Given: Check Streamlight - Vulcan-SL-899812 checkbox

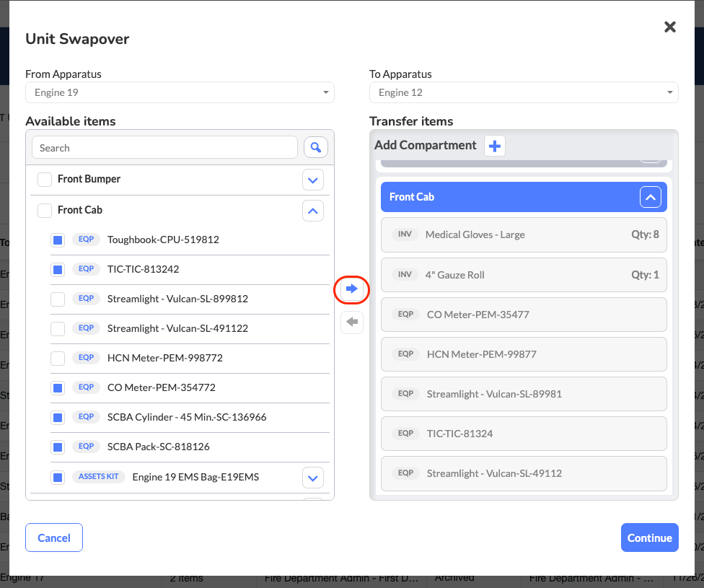Looking at the screenshot, I should coord(58,299).
